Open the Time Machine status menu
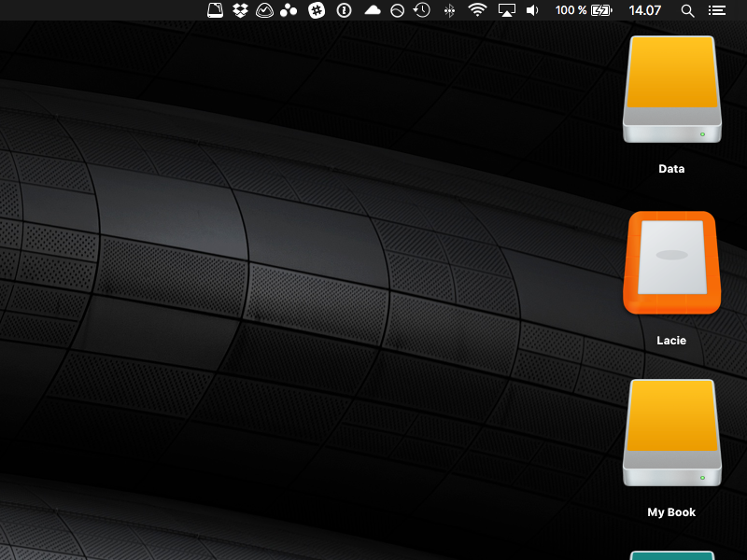Screen dimensions: 747x560 point(423,10)
